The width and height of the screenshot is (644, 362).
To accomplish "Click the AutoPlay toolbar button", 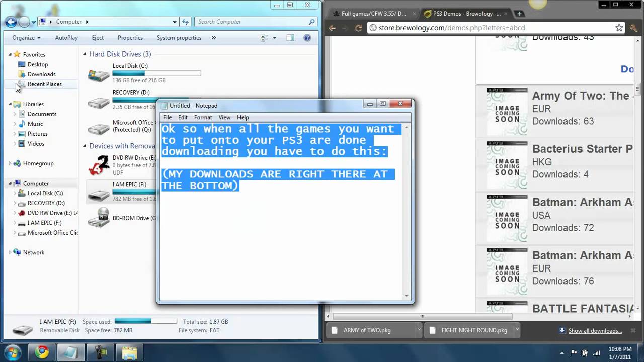I will pyautogui.click(x=66, y=38).
